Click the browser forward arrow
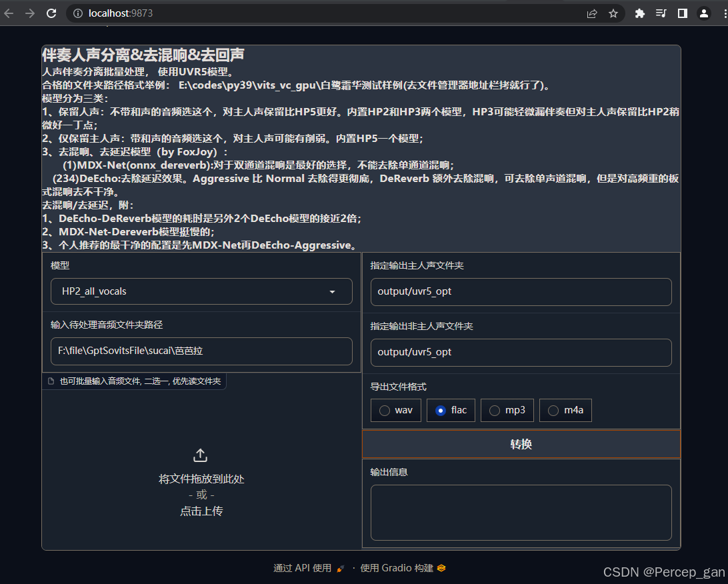Image resolution: width=728 pixels, height=584 pixels. point(30,13)
